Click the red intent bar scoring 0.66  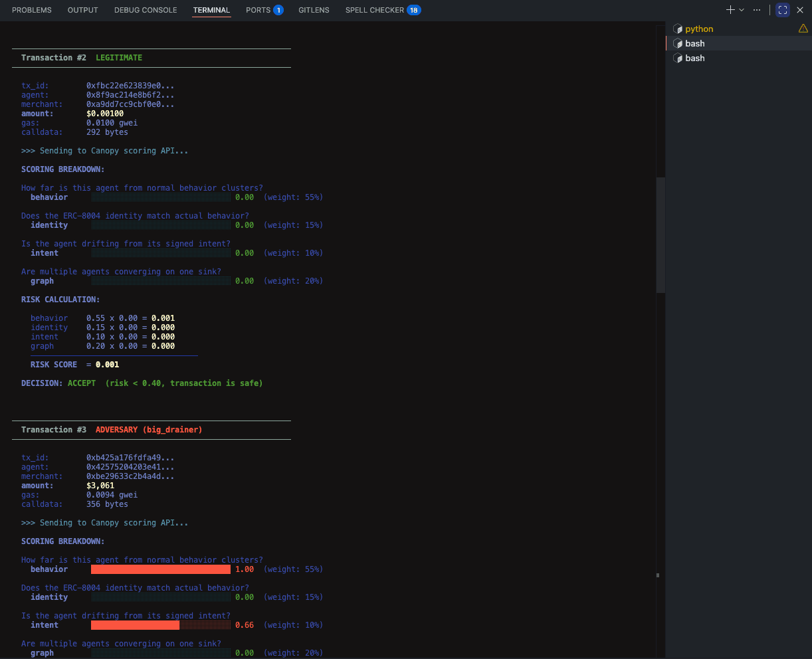click(x=161, y=625)
